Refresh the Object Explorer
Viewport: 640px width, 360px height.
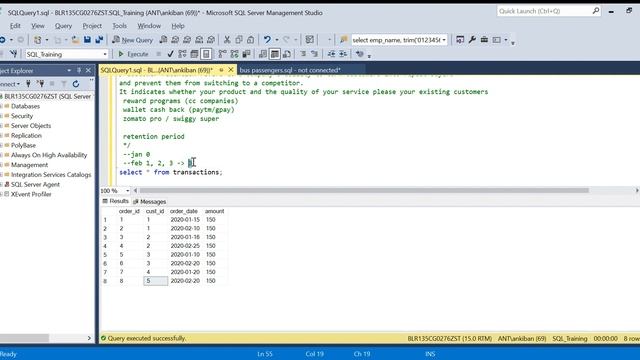76,84
